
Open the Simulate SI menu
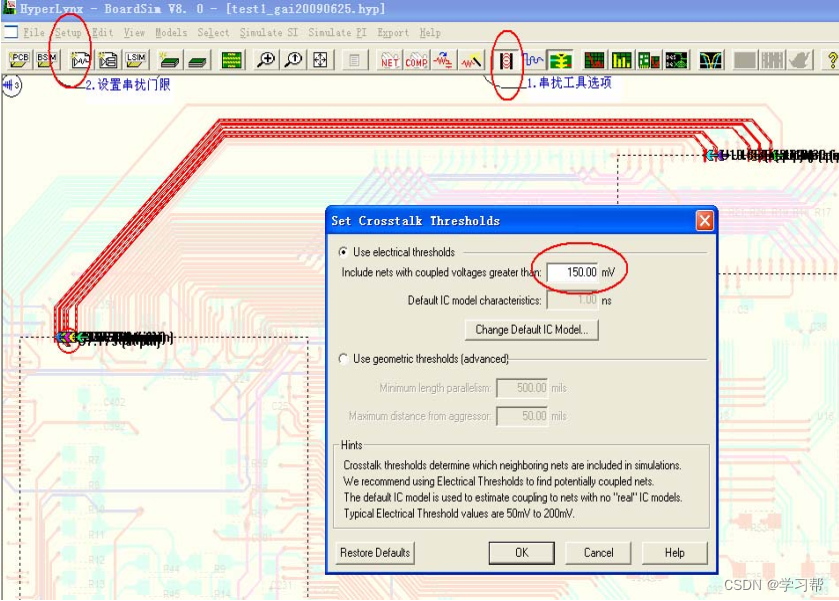point(269,33)
